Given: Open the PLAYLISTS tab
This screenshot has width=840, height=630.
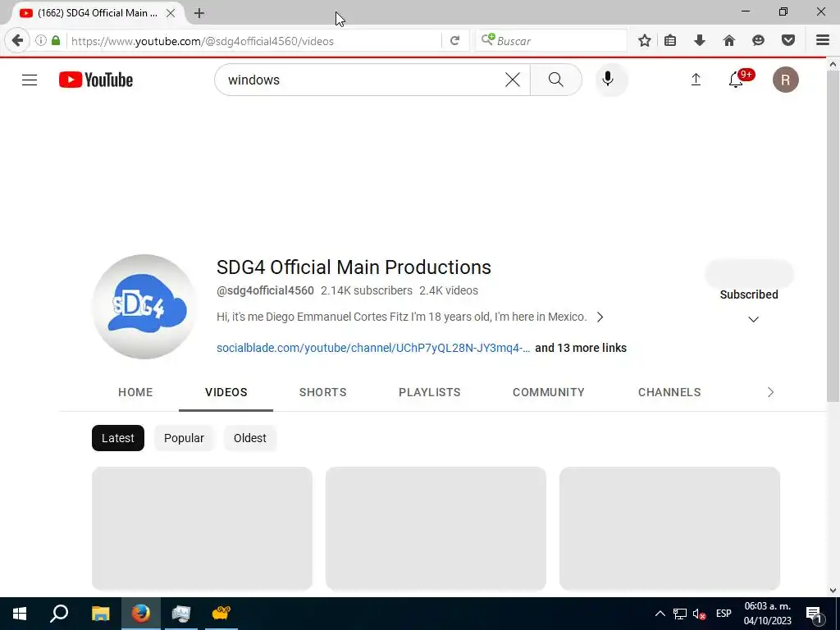Looking at the screenshot, I should tap(430, 392).
